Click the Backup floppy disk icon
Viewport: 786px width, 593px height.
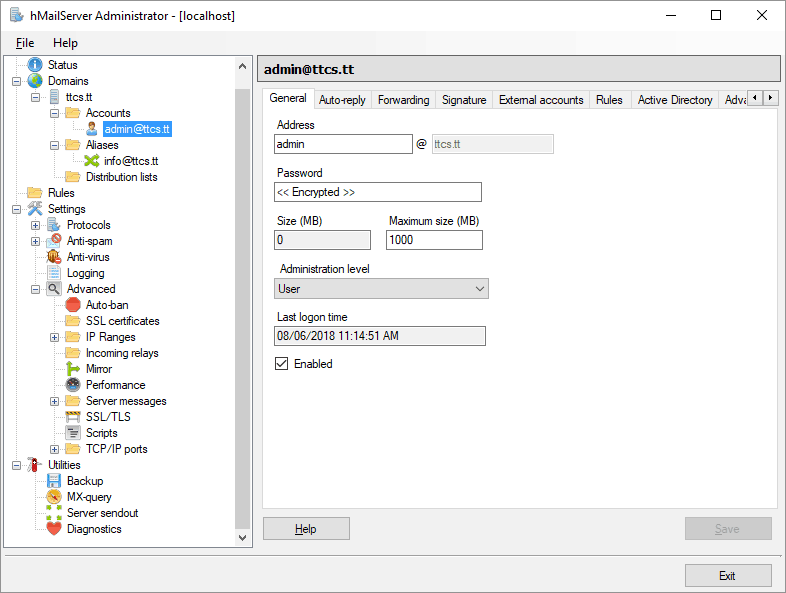[54, 481]
